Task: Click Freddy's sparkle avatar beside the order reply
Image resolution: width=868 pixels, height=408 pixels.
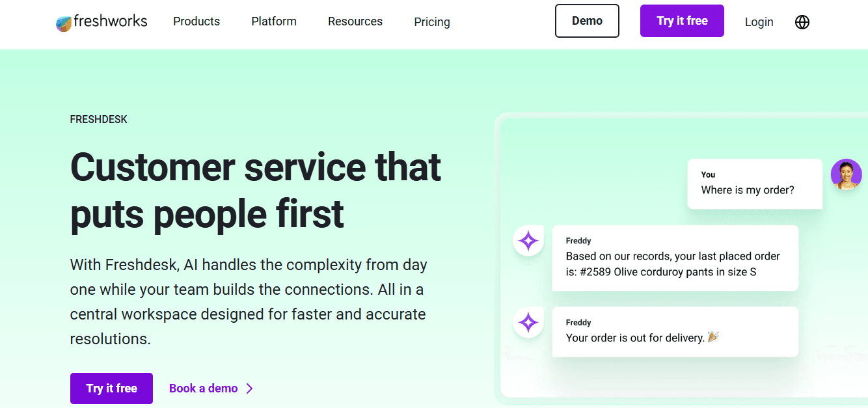Action: tap(528, 241)
